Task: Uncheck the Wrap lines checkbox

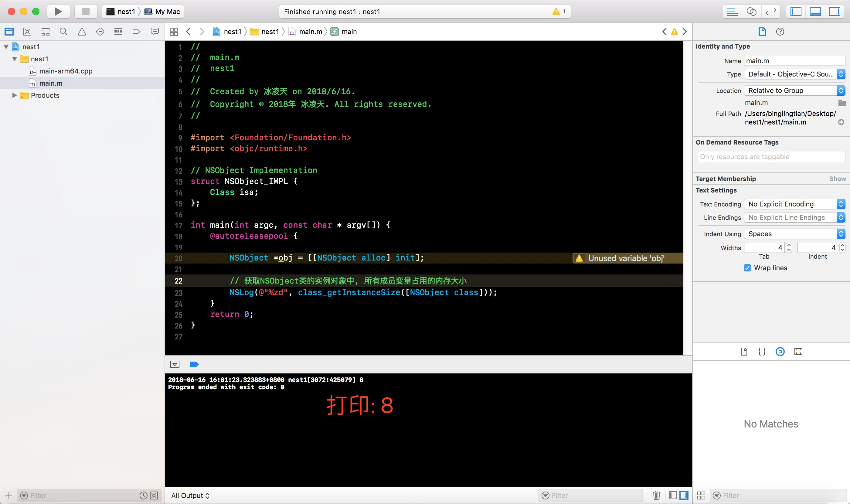Action: tap(747, 267)
